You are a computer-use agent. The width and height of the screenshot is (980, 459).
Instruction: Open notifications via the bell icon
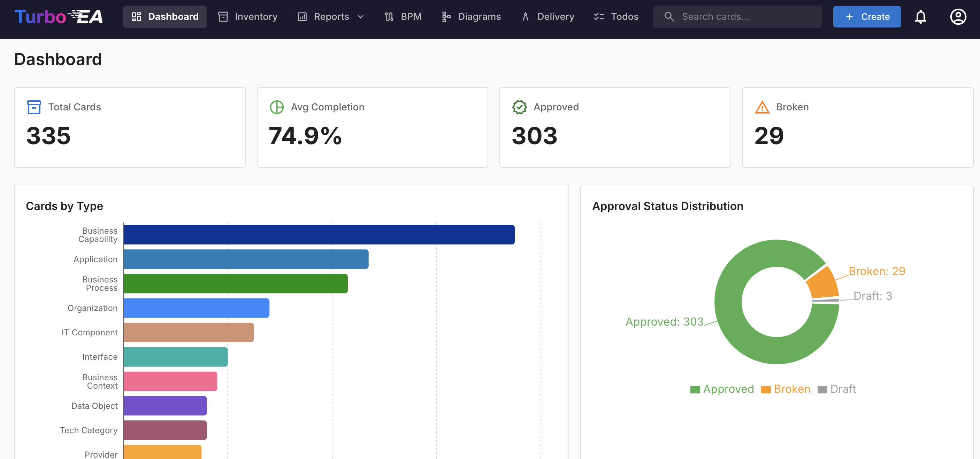point(921,16)
